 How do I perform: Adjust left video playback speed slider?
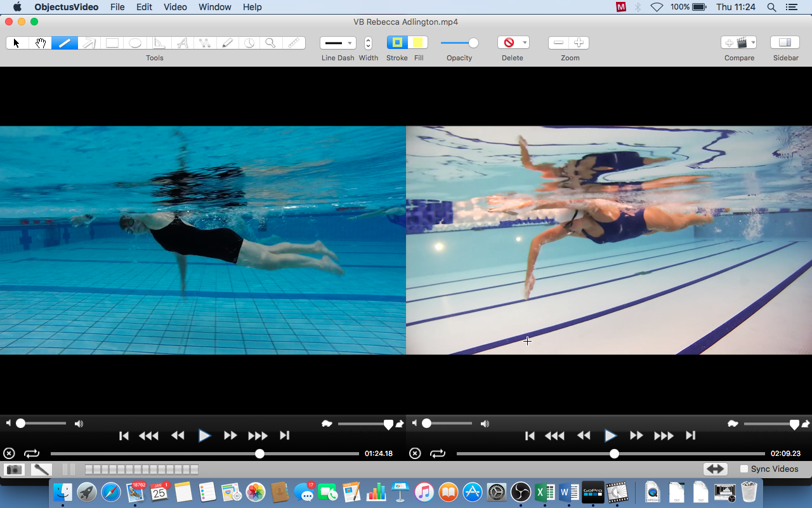(365, 424)
